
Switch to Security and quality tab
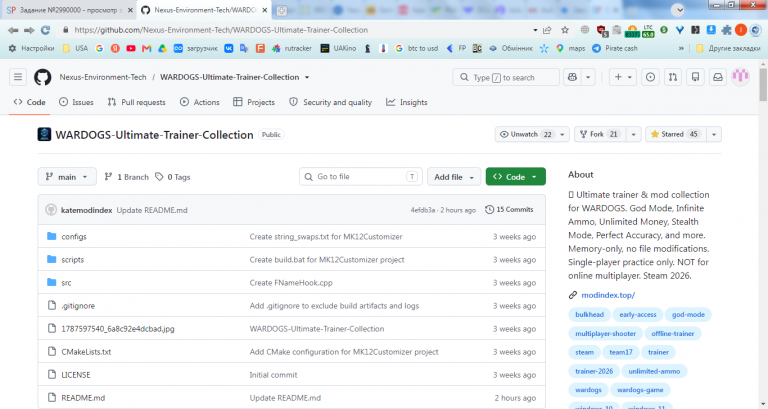click(331, 102)
